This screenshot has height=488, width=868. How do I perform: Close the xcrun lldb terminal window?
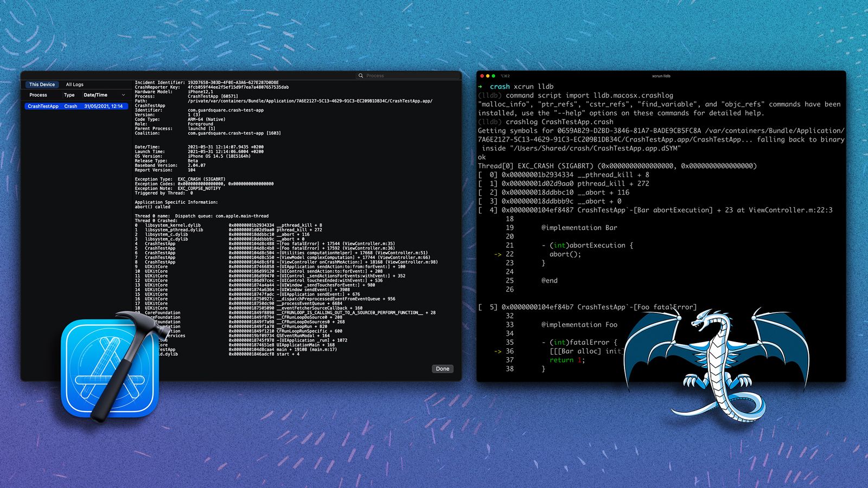(482, 76)
